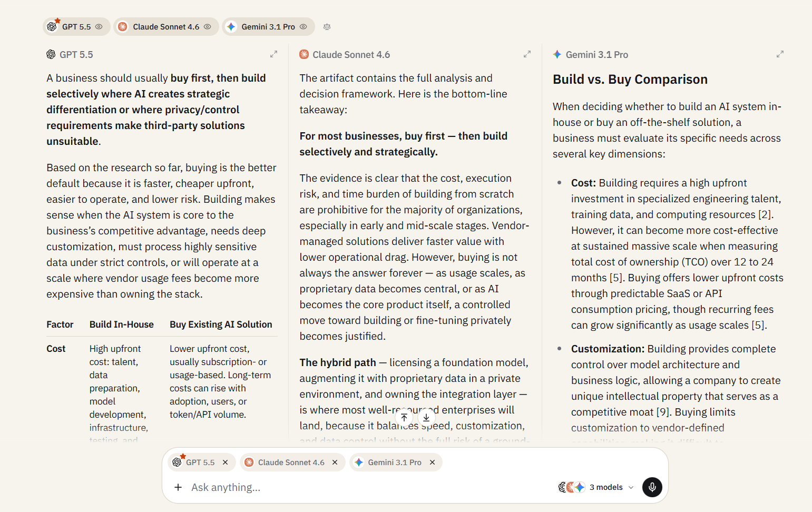Viewport: 812px width, 512px height.
Task: Remove Gemini 3.1 Pro from the input box
Action: click(432, 462)
